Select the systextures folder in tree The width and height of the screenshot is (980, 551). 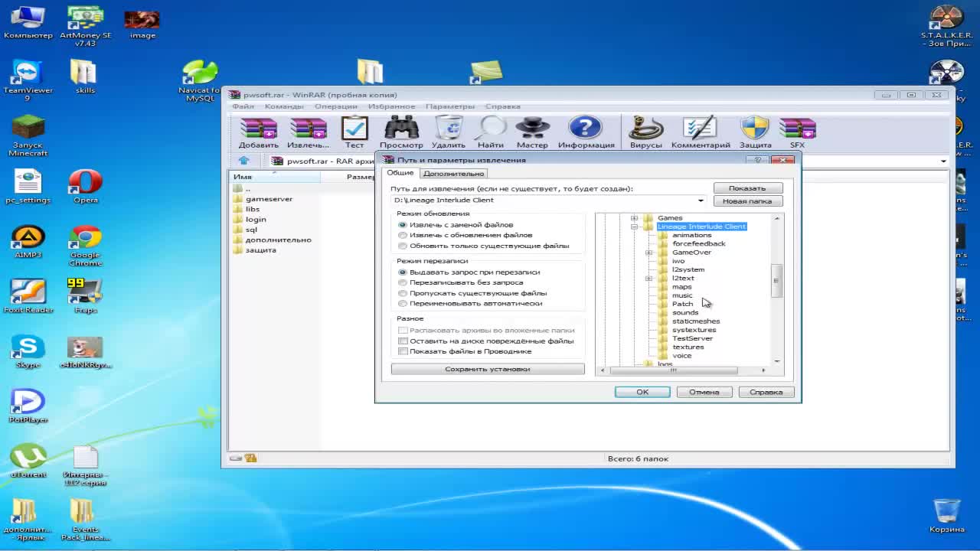click(x=694, y=330)
